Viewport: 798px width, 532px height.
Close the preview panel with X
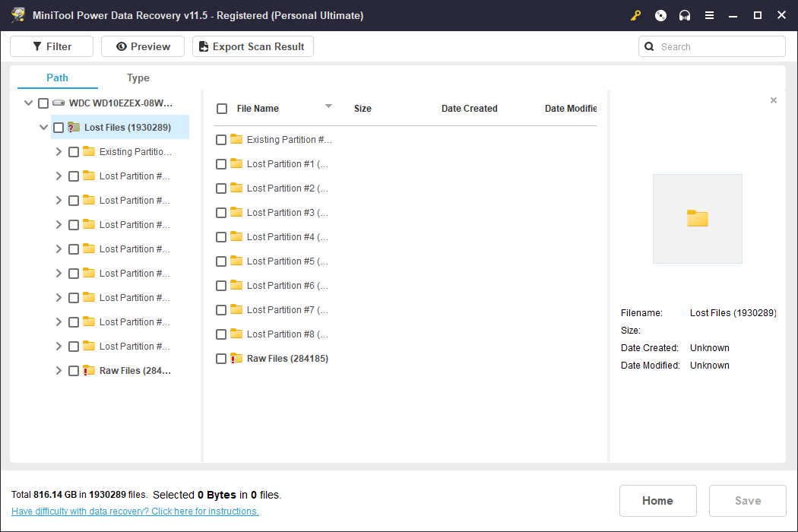click(x=774, y=100)
